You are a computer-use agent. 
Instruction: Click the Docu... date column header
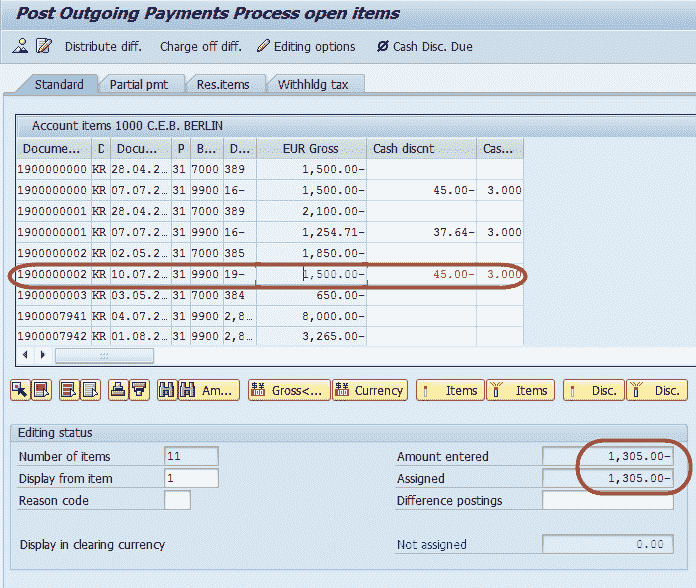(x=141, y=149)
